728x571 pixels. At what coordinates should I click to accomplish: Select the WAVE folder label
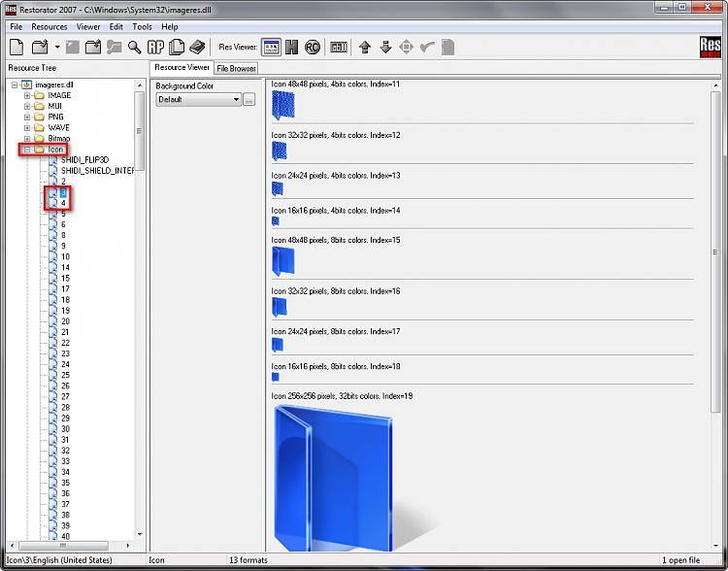(x=58, y=128)
